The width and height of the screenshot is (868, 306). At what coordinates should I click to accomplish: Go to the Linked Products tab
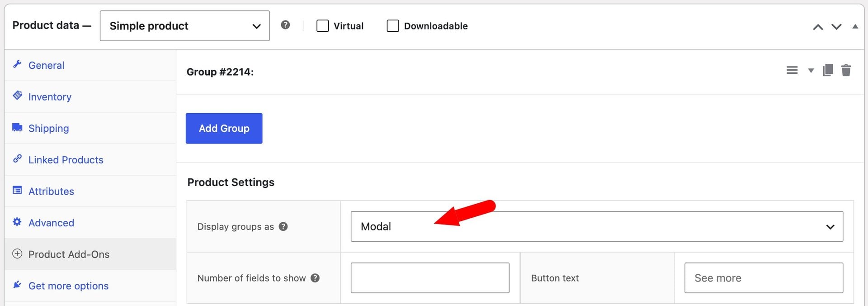90,160
